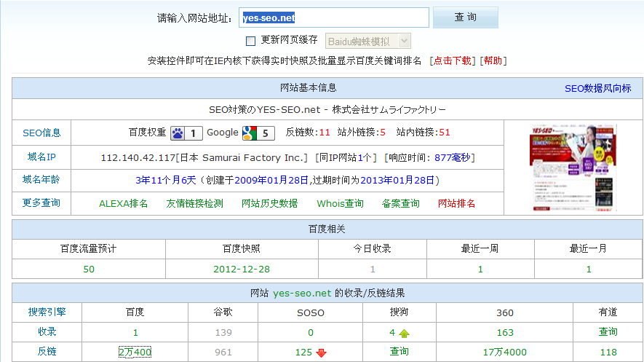Click the SEO信息 row label
The height and width of the screenshot is (362, 644).
(41, 133)
